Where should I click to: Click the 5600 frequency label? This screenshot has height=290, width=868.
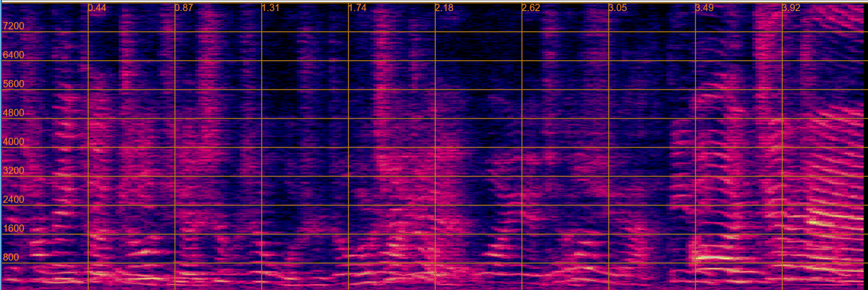tap(13, 84)
